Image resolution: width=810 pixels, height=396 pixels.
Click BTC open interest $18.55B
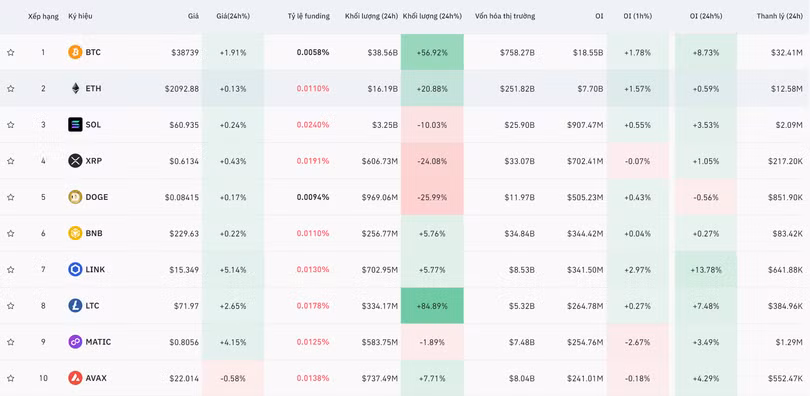pos(588,52)
